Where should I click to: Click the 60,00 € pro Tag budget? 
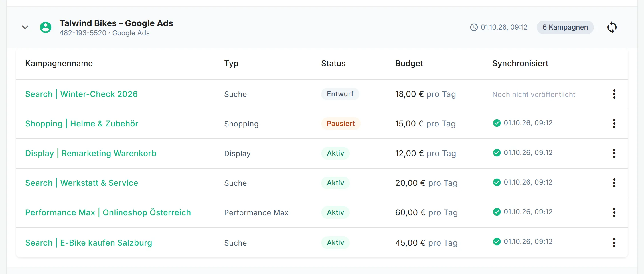pyautogui.click(x=426, y=212)
